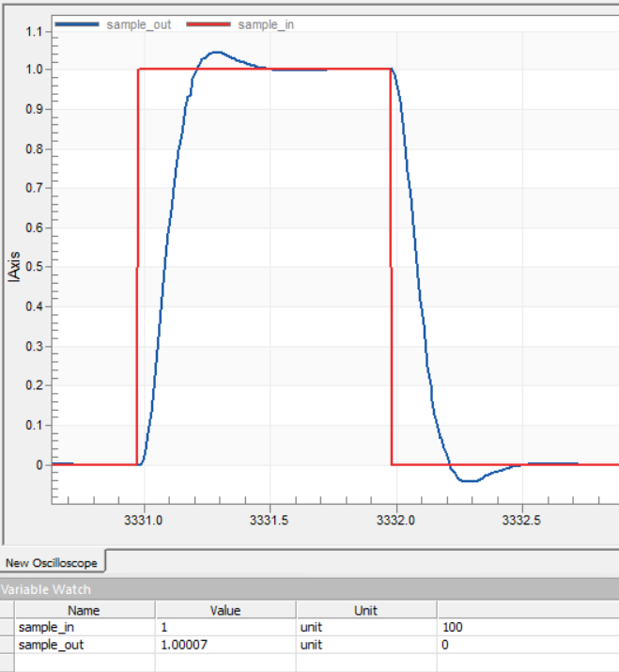Image resolution: width=619 pixels, height=672 pixels.
Task: Switch to the New Oscilloscope tab
Action: click(x=53, y=563)
